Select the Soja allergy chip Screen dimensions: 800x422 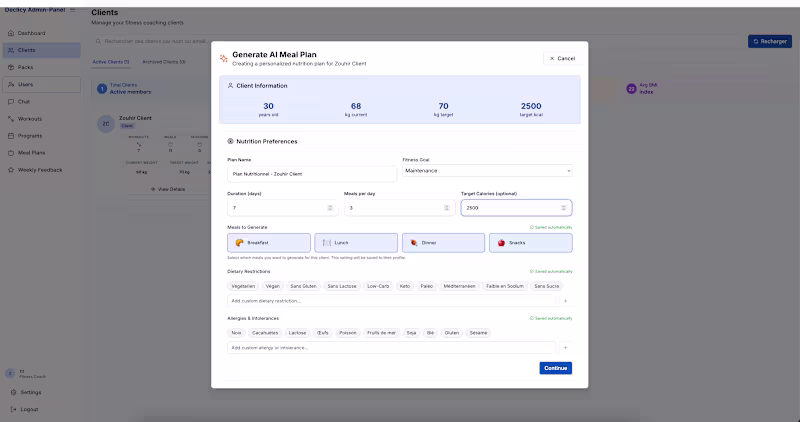411,333
